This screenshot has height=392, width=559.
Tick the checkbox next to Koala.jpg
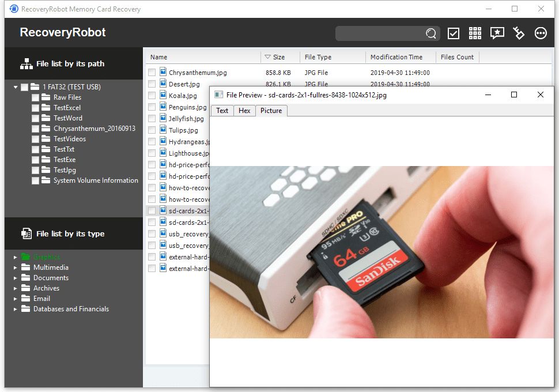152,96
